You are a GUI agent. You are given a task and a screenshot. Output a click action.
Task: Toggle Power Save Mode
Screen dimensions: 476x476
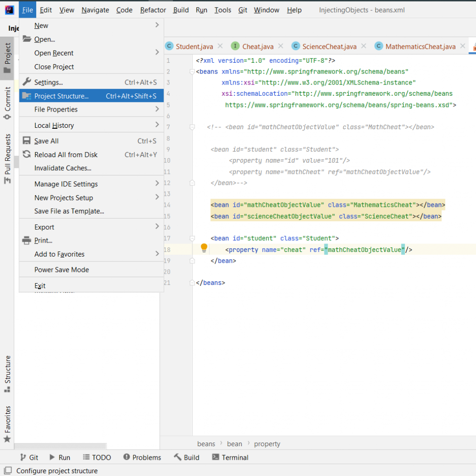[x=61, y=270]
